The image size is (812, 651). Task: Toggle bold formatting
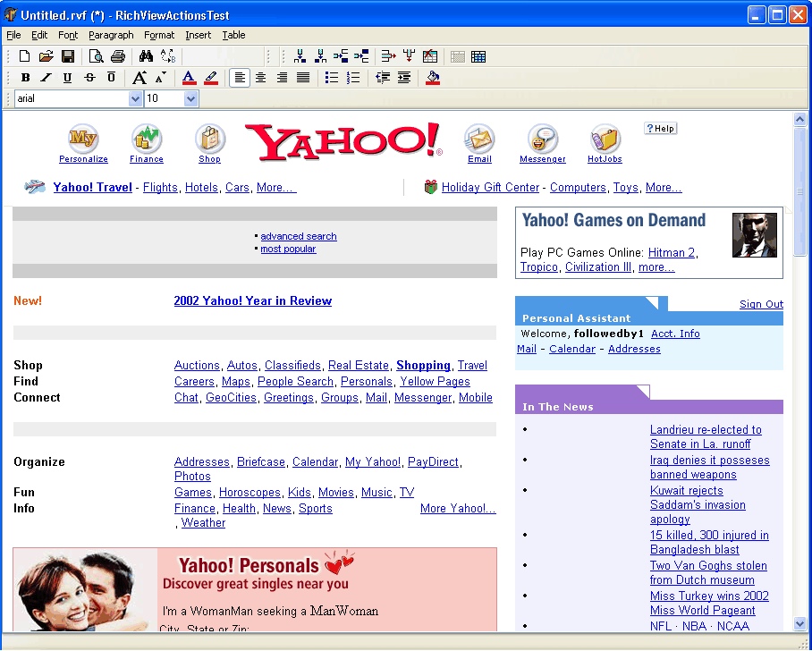coord(25,78)
